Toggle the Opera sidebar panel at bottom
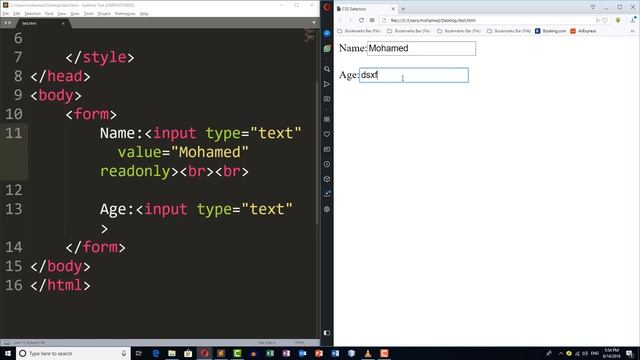 (x=327, y=333)
